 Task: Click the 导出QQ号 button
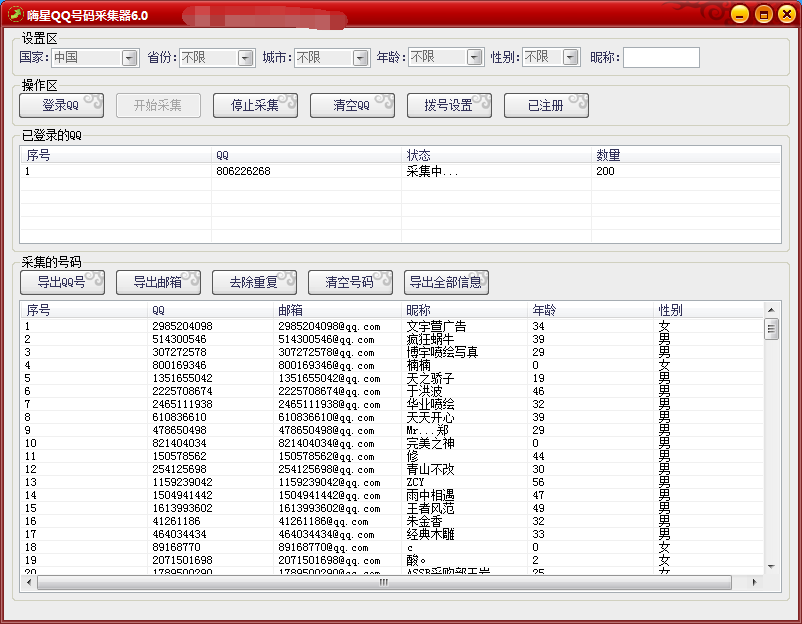tap(62, 282)
